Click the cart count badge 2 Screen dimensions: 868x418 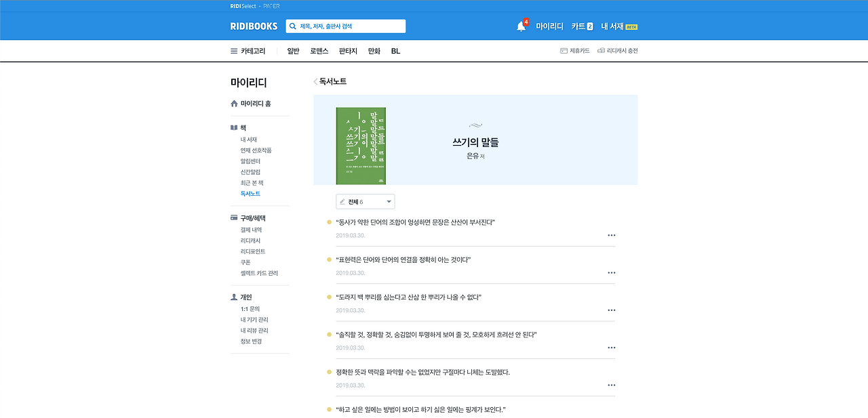coord(590,26)
